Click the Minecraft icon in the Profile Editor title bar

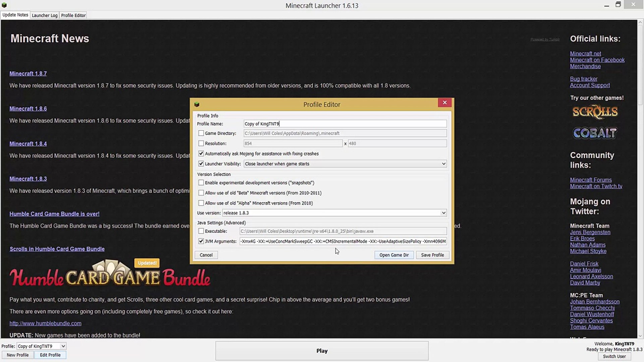(x=197, y=105)
